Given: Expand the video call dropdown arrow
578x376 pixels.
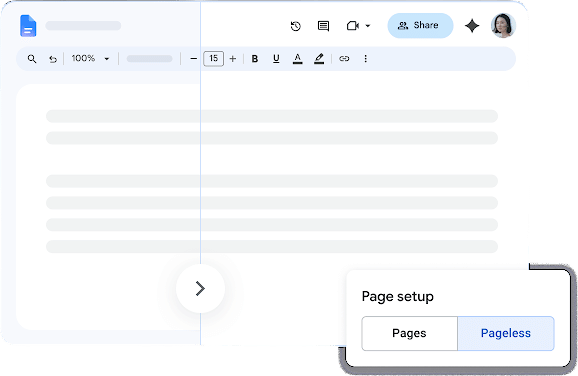Looking at the screenshot, I should coord(368,26).
